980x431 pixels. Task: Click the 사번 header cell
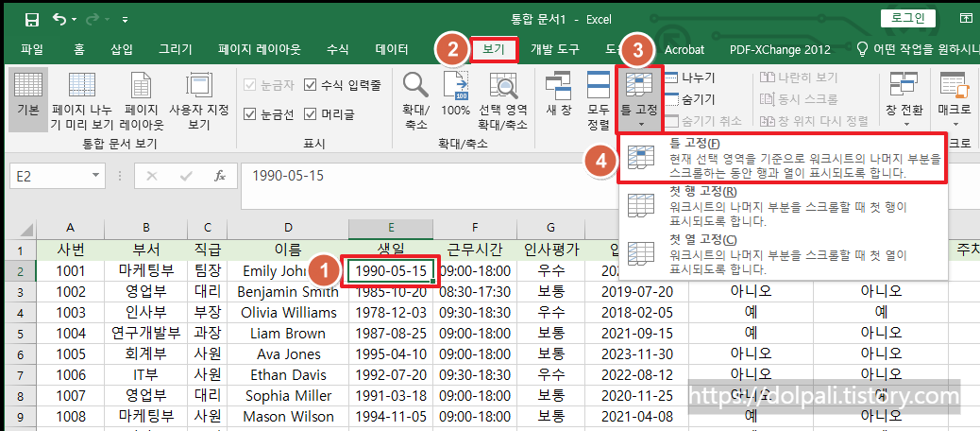point(71,250)
